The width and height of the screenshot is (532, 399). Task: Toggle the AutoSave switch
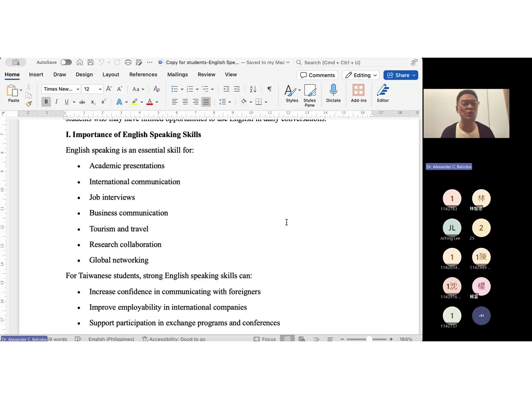(66, 62)
